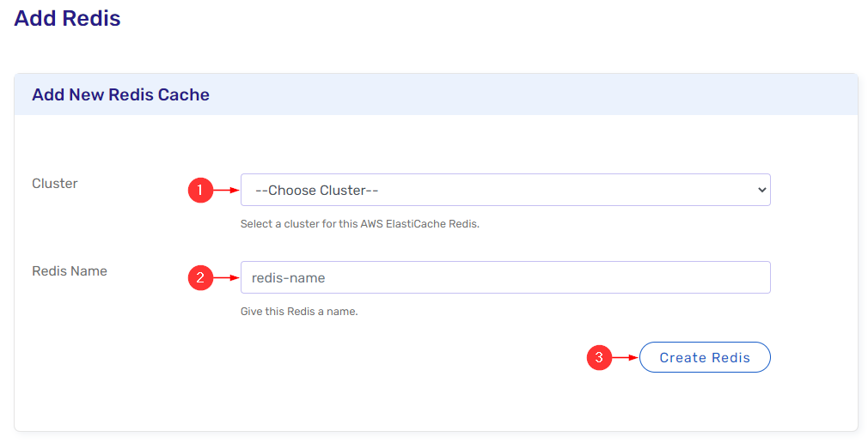Screen dimensions: 868x443
Task: Click the red arrow pointing at Cluster dropdown
Action: pos(226,191)
